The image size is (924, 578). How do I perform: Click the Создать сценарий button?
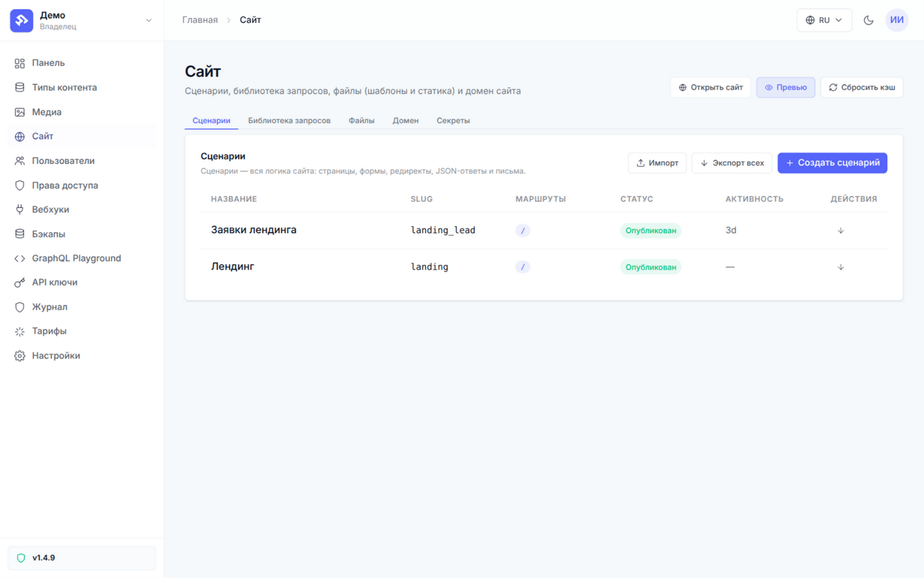(x=832, y=163)
